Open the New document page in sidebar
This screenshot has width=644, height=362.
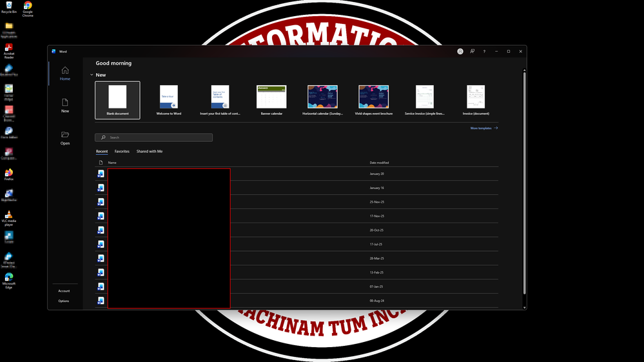tap(65, 106)
